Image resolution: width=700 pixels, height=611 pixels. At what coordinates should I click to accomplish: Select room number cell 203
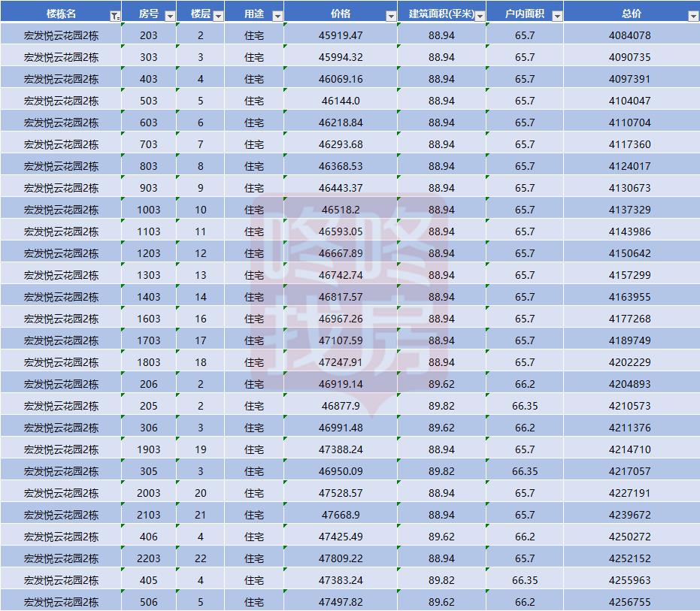[x=149, y=35]
